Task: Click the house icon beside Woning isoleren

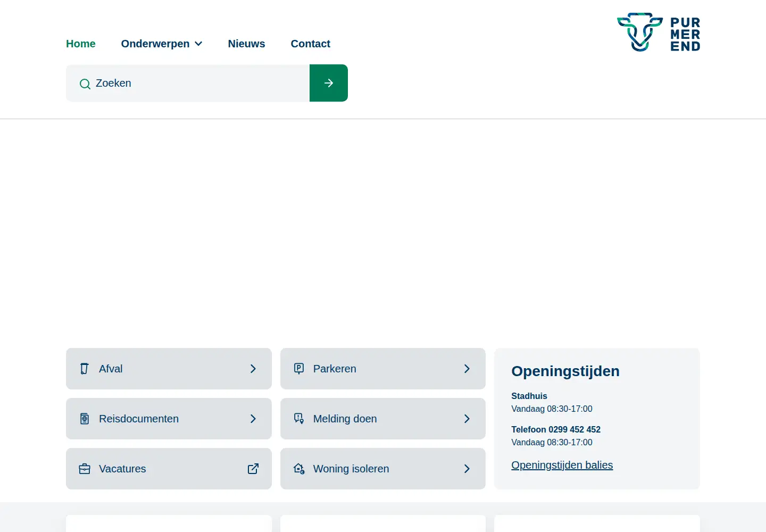Action: pos(299,469)
